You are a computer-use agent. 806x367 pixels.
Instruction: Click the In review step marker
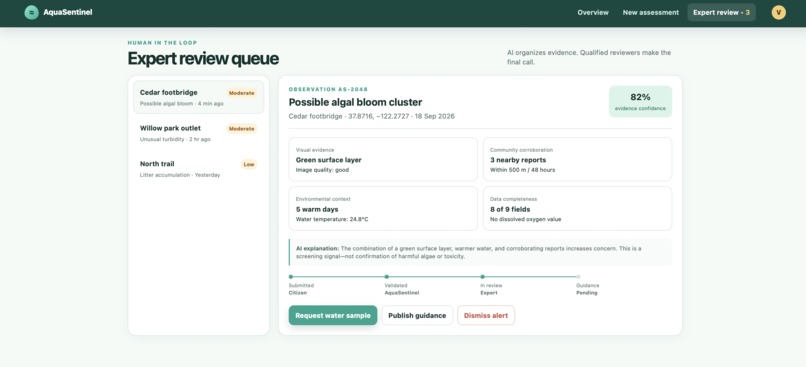pos(482,277)
